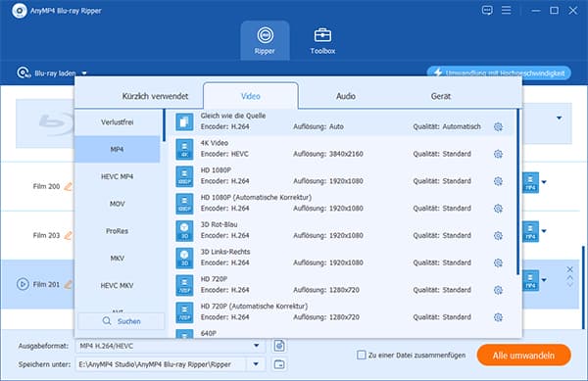Image resolution: width=588 pixels, height=381 pixels.
Task: Select the MP4 format category
Action: tap(118, 149)
